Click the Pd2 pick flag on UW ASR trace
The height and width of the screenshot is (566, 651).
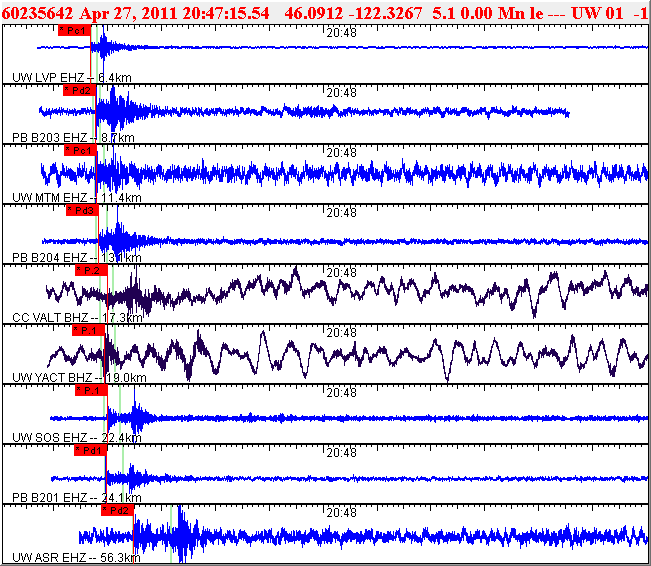[x=117, y=510]
